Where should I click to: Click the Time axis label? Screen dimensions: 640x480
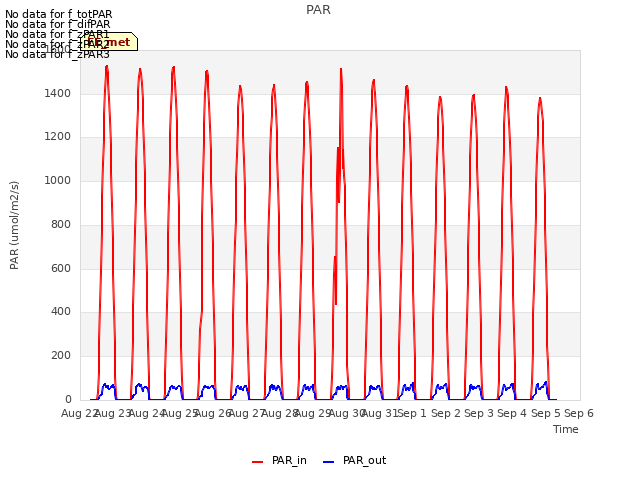[x=566, y=429]
